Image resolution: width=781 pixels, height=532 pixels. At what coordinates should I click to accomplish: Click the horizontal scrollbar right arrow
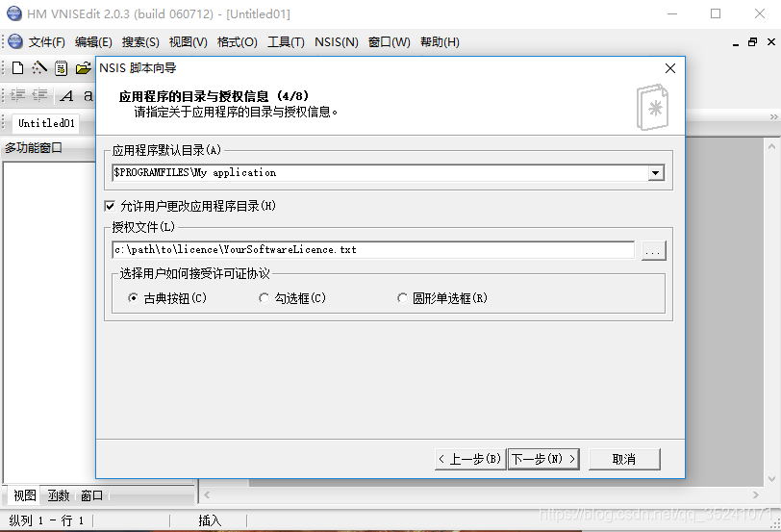pos(756,494)
